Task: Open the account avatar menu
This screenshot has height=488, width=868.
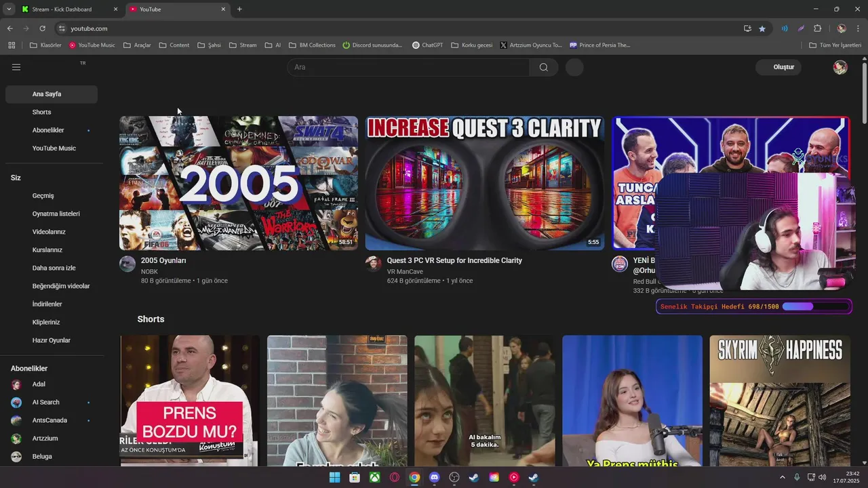Action: click(840, 67)
